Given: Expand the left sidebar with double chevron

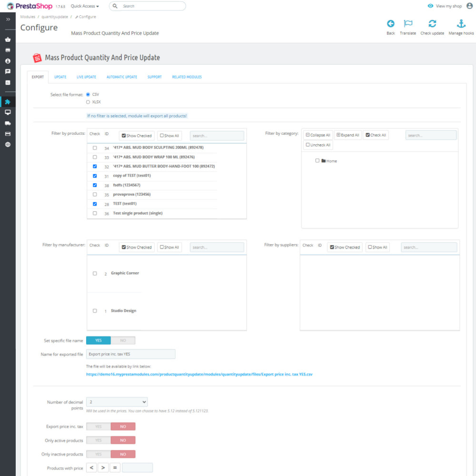Looking at the screenshot, I should 8,19.
